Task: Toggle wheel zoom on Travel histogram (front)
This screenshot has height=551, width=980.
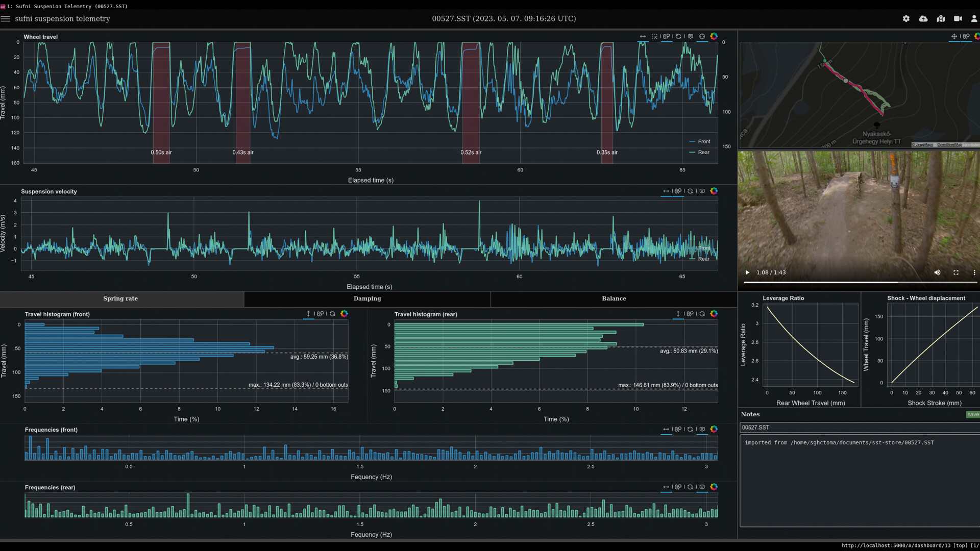Action: [x=320, y=314]
